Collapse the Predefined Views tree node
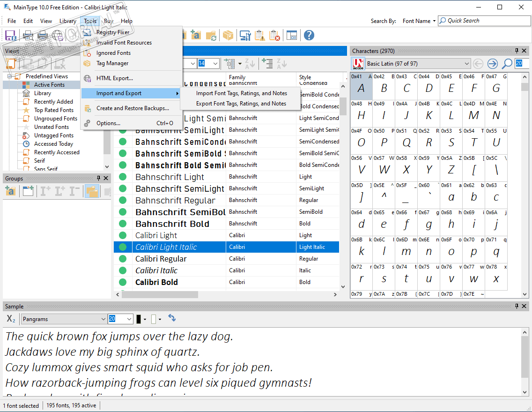This screenshot has width=532, height=412. click(x=9, y=76)
